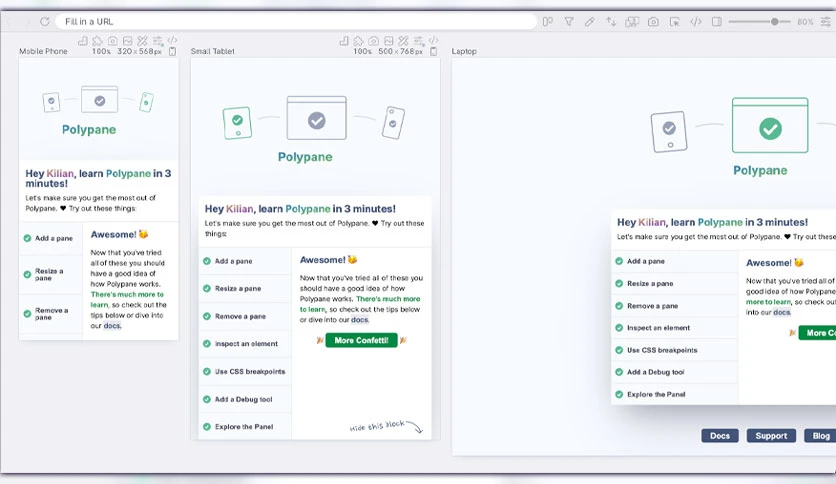836x484 pixels.
Task: Open sliders icon above the Mobile Phone pane
Action: click(158, 41)
